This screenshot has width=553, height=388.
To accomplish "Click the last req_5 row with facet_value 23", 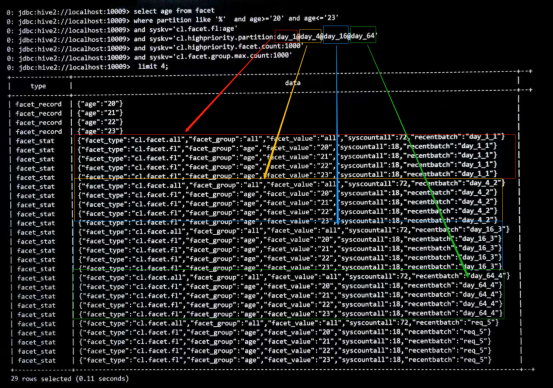I will (x=285, y=360).
